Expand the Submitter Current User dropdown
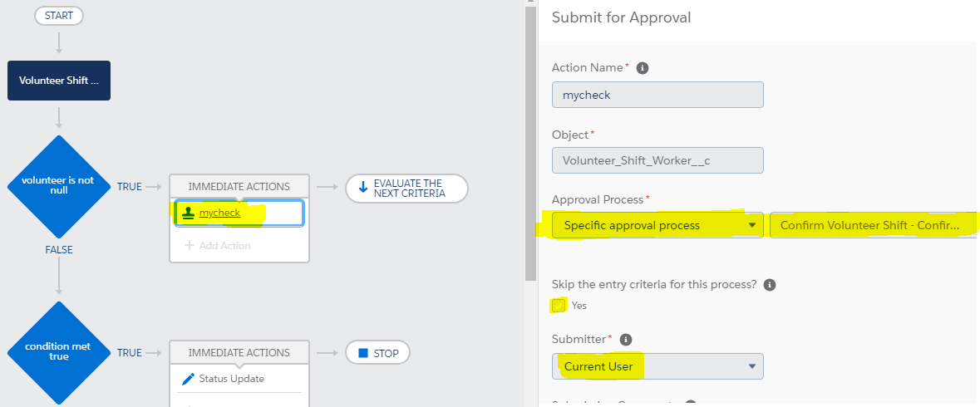980x407 pixels. (x=657, y=366)
